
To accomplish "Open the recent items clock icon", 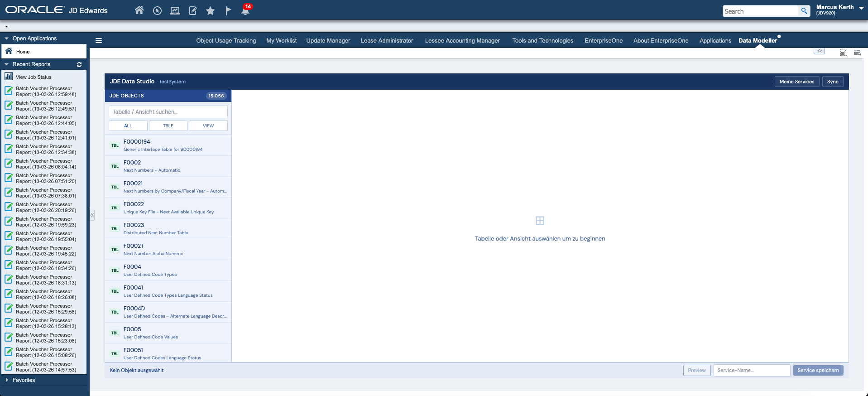I will tap(157, 10).
